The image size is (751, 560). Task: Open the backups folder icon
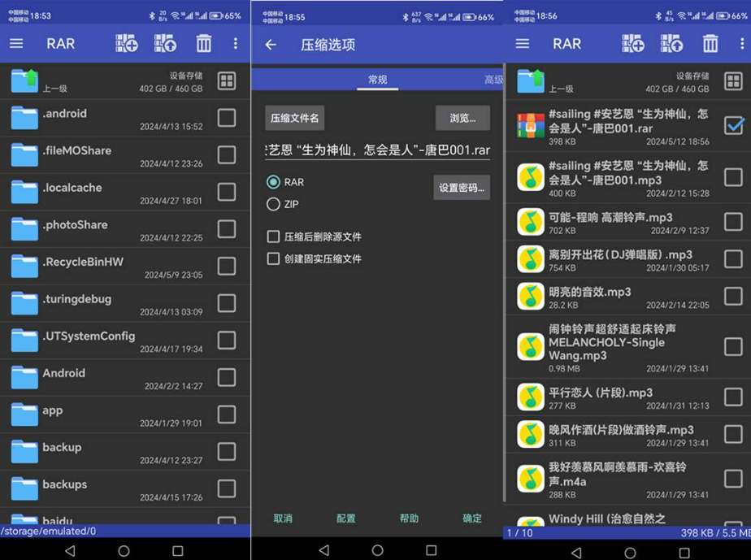[x=24, y=489]
